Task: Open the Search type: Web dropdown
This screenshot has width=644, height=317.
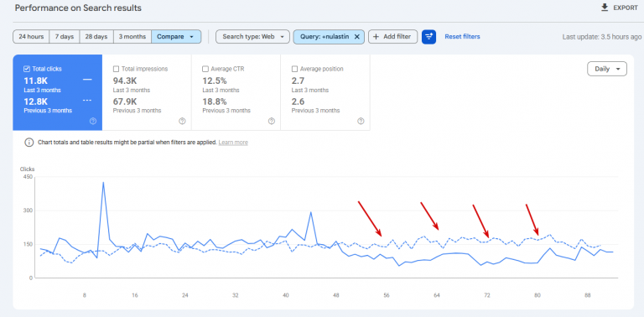Action: [x=252, y=37]
